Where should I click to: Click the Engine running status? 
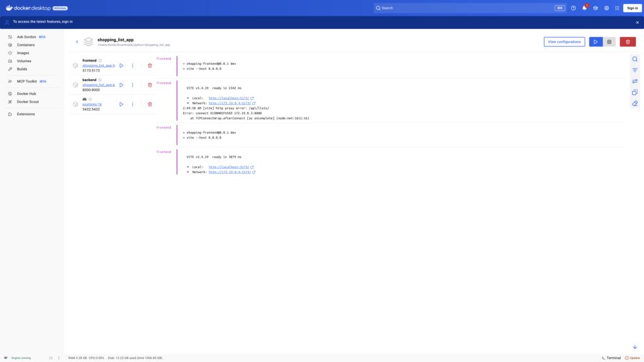[x=21, y=358]
